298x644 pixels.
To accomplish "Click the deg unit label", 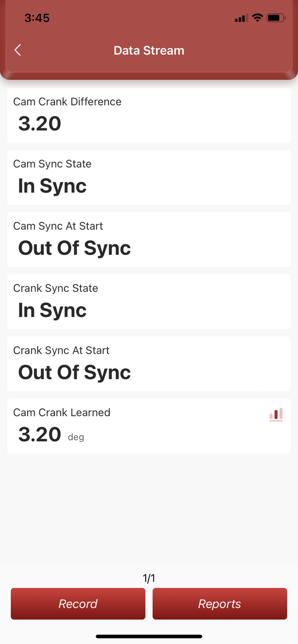I will click(x=76, y=437).
